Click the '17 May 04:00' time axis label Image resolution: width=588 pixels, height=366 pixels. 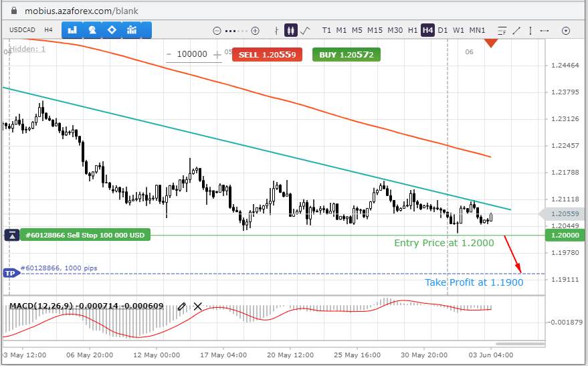(x=223, y=355)
